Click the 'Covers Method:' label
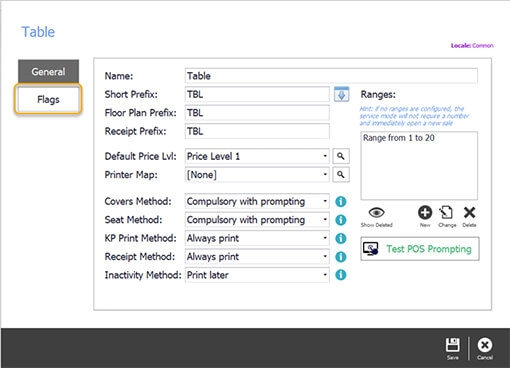Screen dimensions: 510x368 pos(138,201)
